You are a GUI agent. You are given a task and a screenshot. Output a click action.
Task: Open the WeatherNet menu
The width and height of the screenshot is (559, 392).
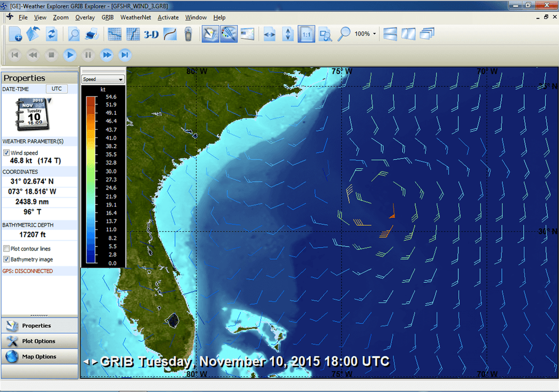136,18
